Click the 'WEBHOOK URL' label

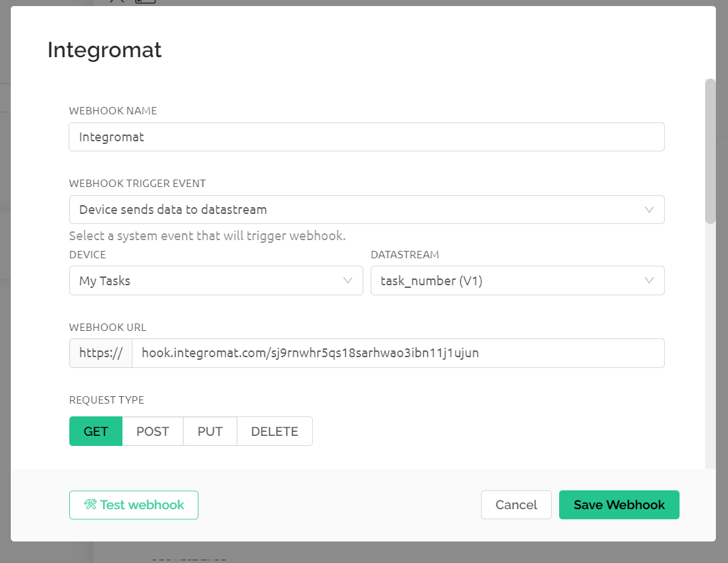pyautogui.click(x=108, y=327)
